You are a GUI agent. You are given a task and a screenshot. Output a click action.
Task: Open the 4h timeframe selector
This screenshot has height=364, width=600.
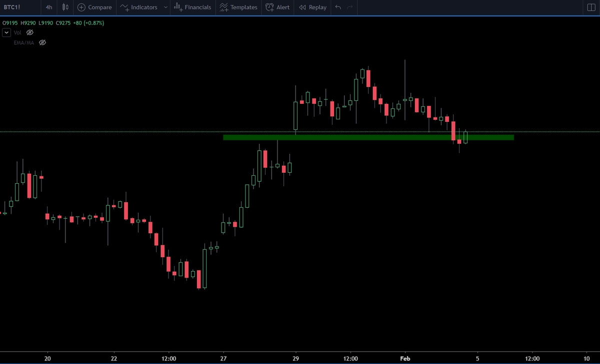(48, 7)
